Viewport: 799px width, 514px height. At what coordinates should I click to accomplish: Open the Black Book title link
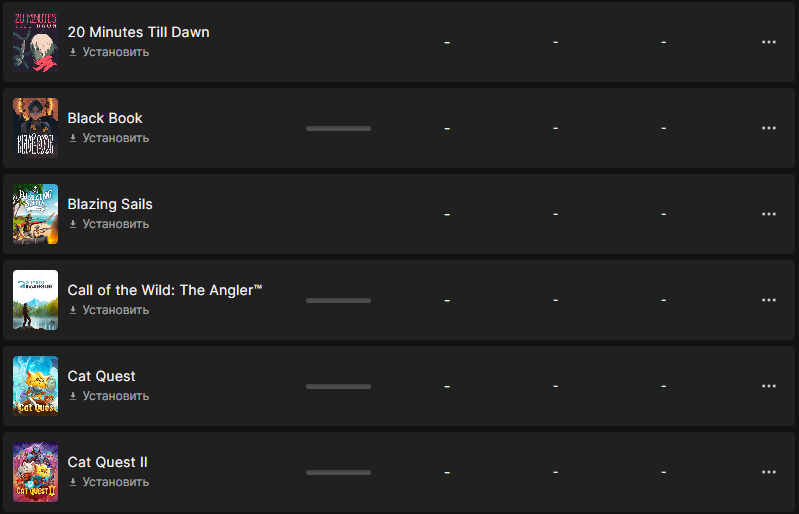(x=105, y=118)
